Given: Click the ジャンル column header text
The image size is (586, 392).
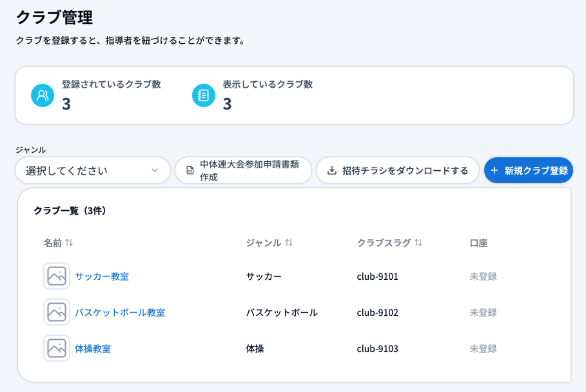Looking at the screenshot, I should pyautogui.click(x=264, y=243).
